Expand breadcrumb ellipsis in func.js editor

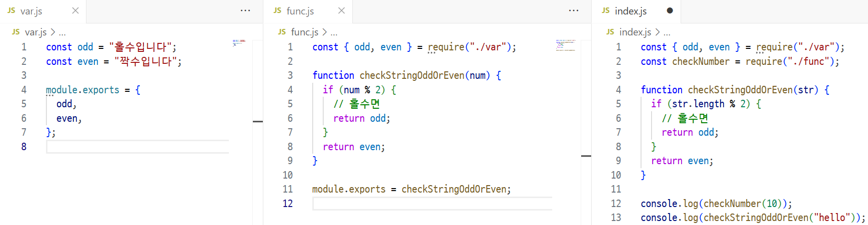(x=334, y=33)
